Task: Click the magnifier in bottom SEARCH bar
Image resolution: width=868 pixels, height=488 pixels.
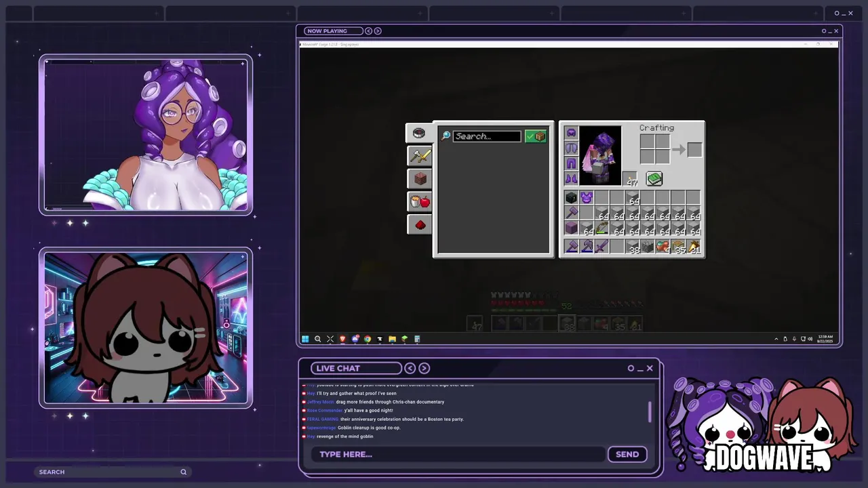Action: 183,472
